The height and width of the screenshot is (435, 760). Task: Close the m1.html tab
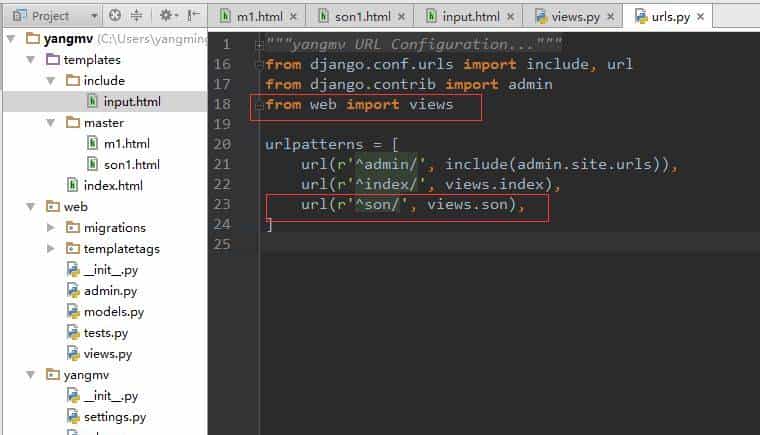pyautogui.click(x=293, y=17)
